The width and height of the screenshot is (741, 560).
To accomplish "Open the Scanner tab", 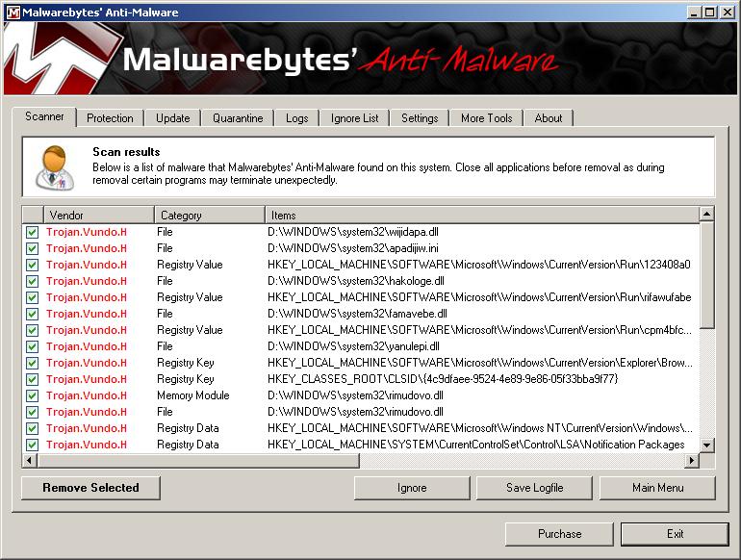I will 44,116.
